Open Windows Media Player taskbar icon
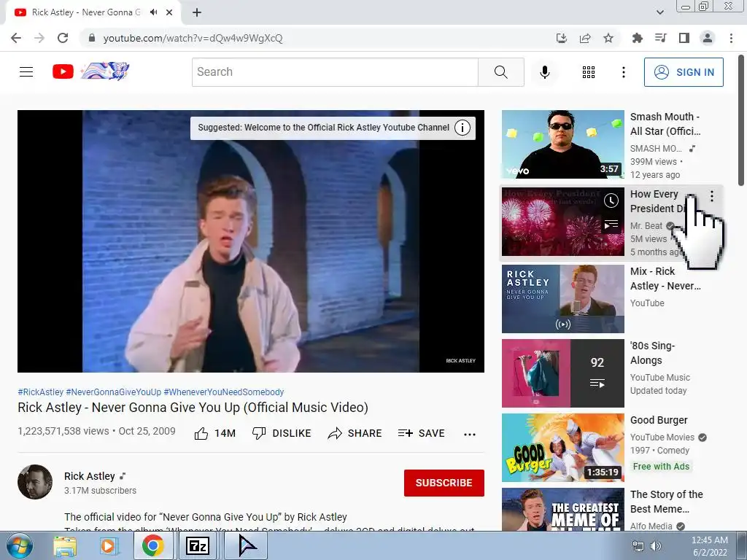Viewport: 747px width, 560px height. click(x=109, y=546)
